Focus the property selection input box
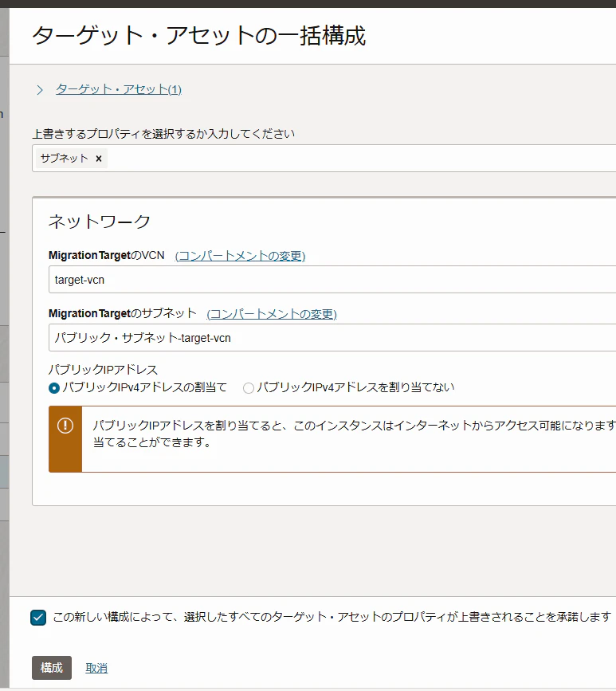Viewport: 616px width, 691px height. pos(324,159)
